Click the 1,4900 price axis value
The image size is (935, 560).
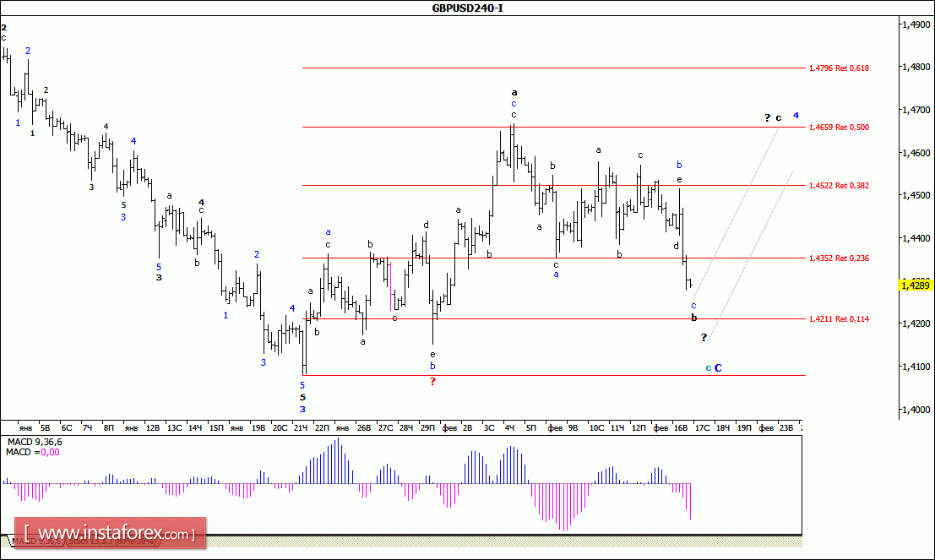coord(916,24)
